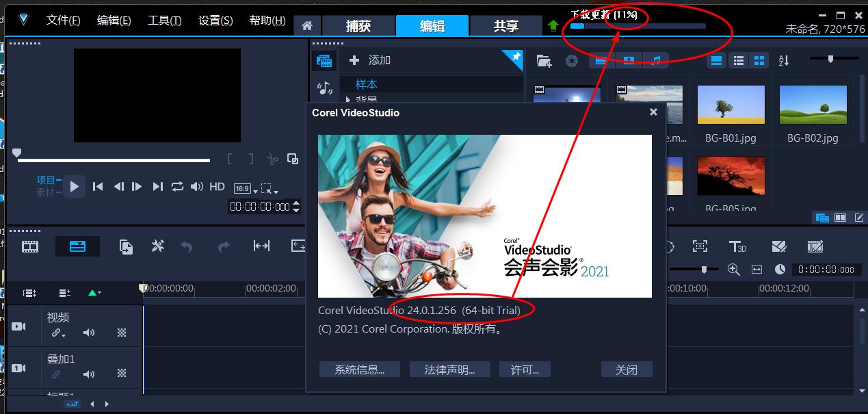Step to next frame
The height and width of the screenshot is (414, 868).
pos(137,186)
